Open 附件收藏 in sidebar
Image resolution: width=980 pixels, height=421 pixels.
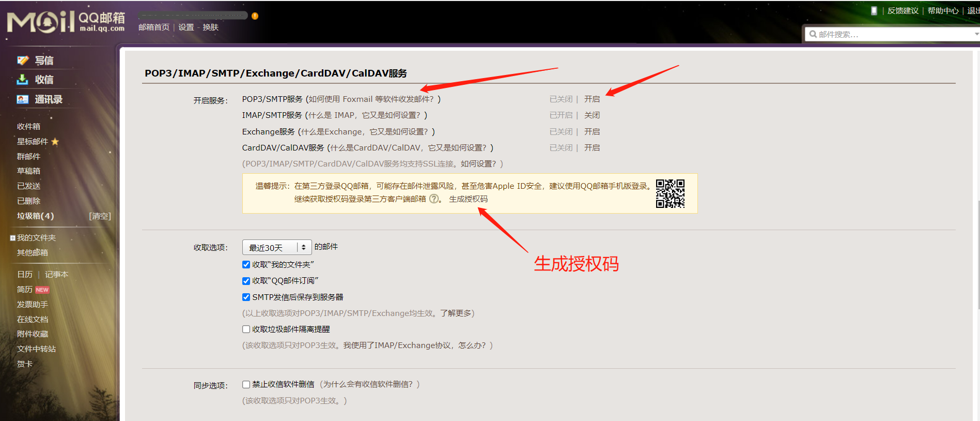click(x=32, y=334)
